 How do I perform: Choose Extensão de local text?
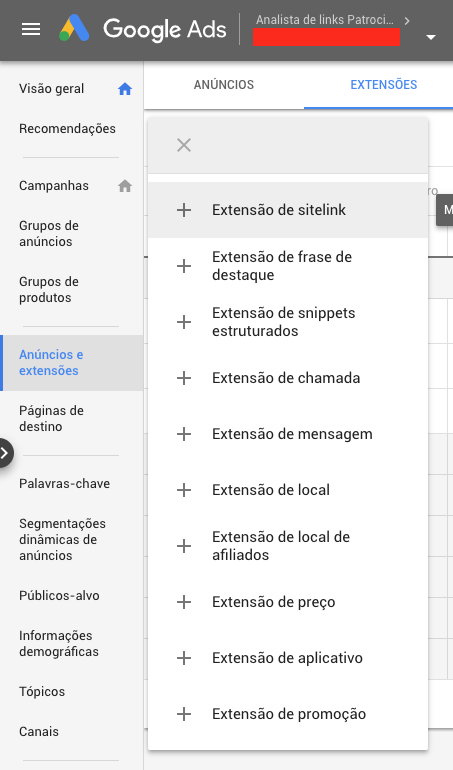click(271, 490)
